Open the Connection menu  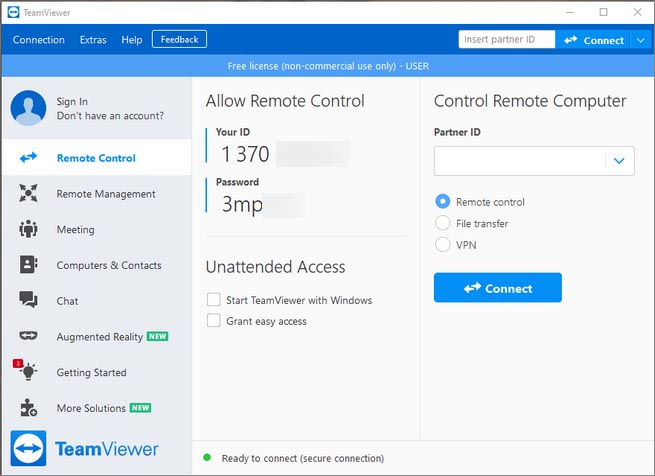38,40
